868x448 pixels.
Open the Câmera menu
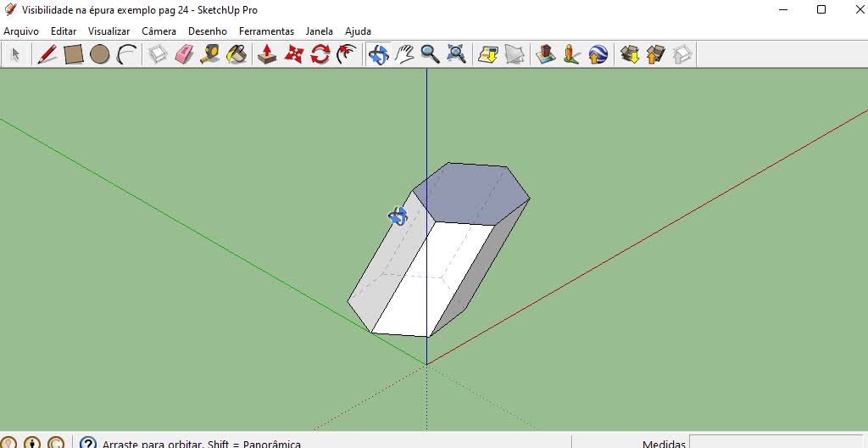[x=159, y=31]
